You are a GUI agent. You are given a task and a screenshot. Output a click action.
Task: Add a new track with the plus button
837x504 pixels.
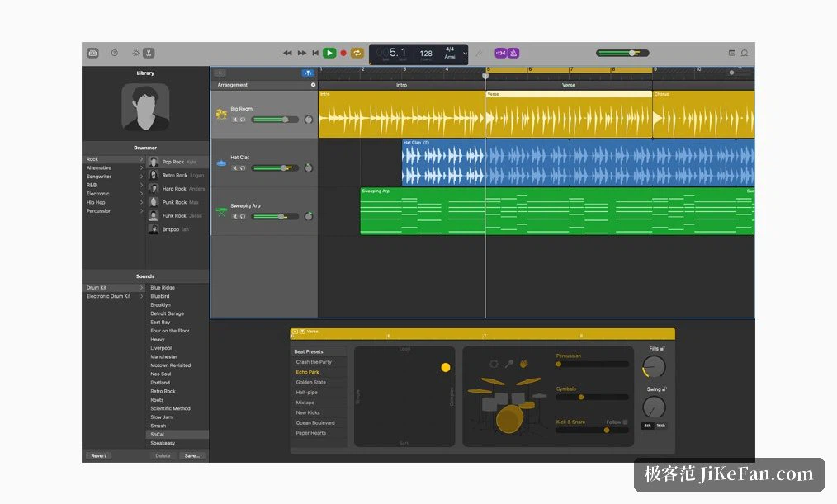click(220, 73)
